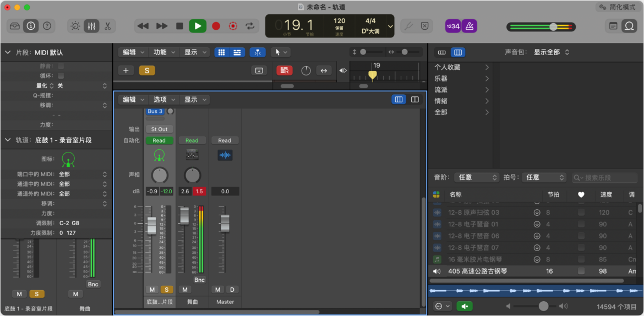The image size is (644, 316).
Task: Open the pointer tool menu
Action: coord(281,52)
